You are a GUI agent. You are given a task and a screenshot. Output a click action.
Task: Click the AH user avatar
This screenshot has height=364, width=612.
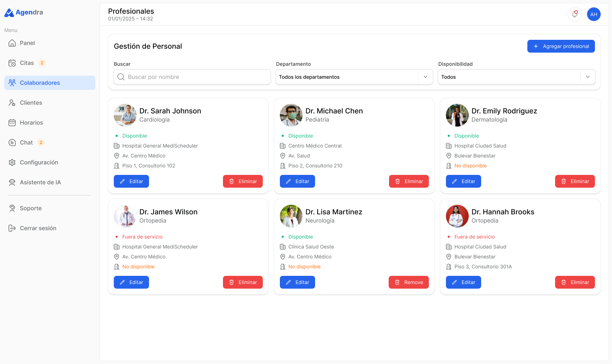[x=594, y=14]
